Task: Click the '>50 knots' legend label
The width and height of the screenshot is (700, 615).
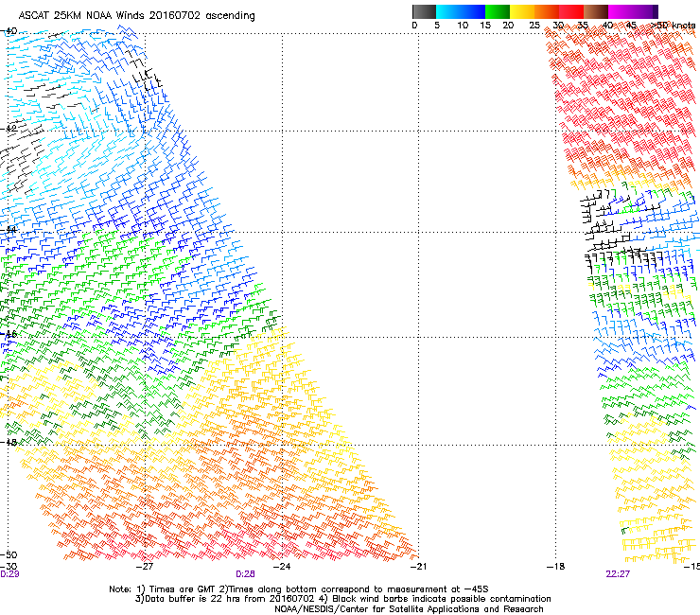Action: point(674,26)
